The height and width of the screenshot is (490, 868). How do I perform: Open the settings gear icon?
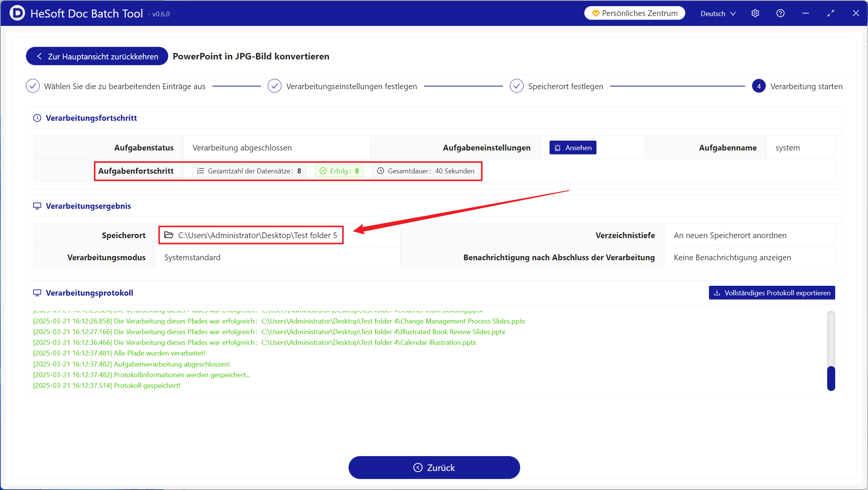point(755,13)
